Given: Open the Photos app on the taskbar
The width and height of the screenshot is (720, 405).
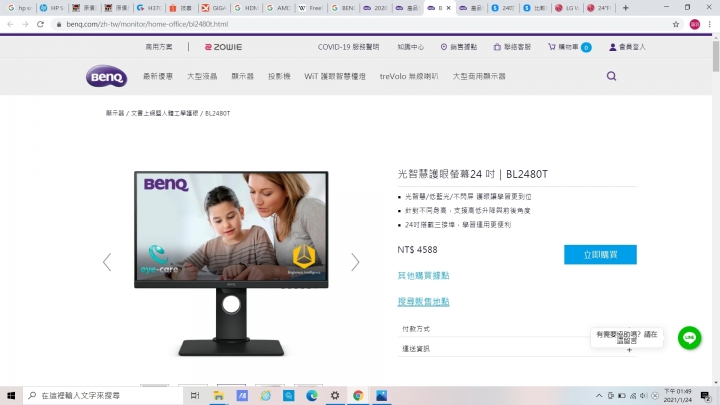Looking at the screenshot, I should (381, 395).
